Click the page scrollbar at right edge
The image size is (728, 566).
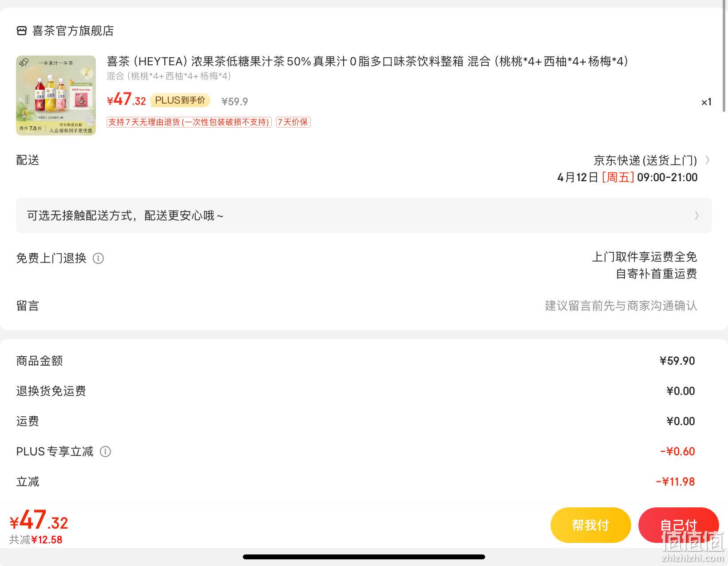pos(725,56)
